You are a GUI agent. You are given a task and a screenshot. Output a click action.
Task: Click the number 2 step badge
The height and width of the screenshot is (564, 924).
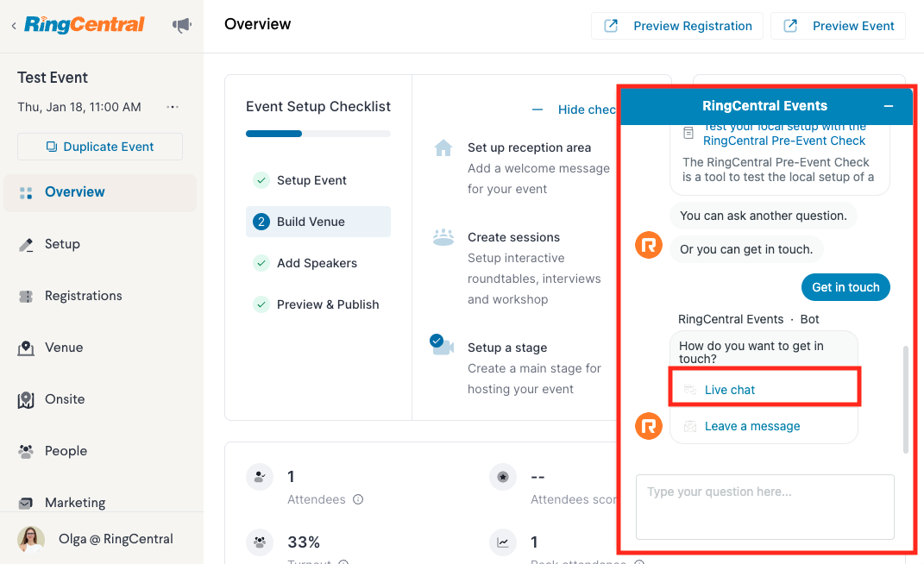coord(261,222)
